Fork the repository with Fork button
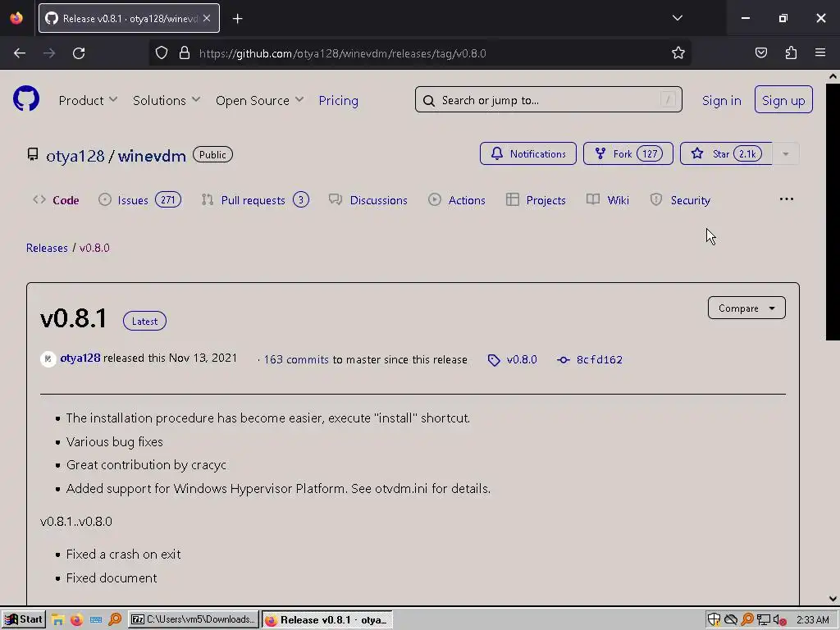Image resolution: width=840 pixels, height=630 pixels. click(628, 153)
